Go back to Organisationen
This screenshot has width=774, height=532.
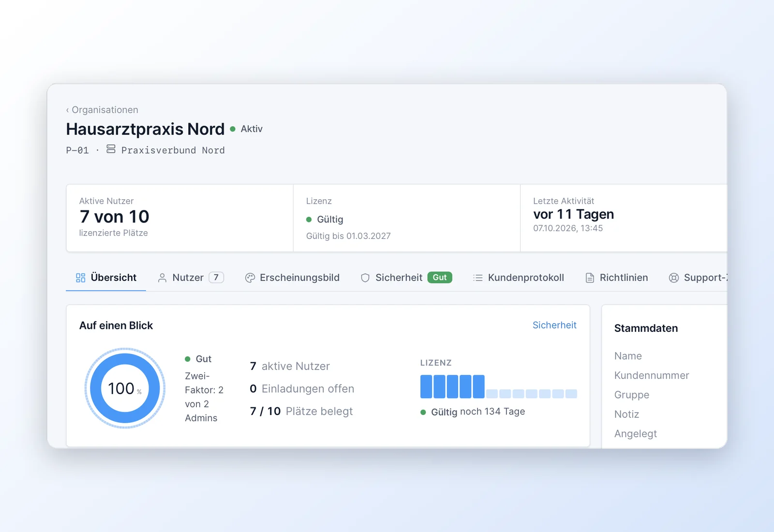point(102,110)
